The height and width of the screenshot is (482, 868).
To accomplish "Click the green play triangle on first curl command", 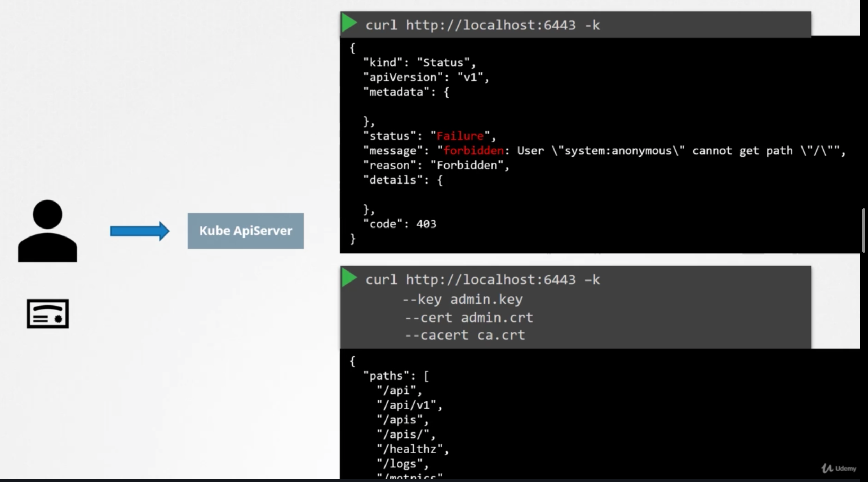I will pyautogui.click(x=348, y=23).
